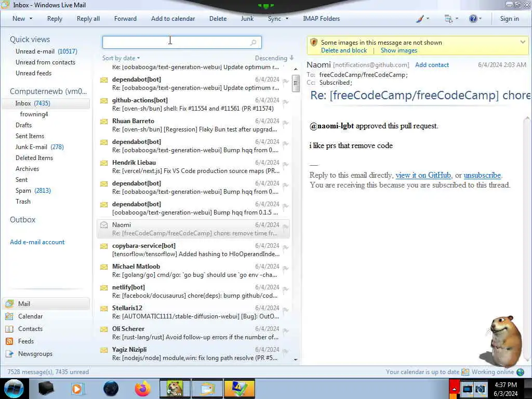Flag the Hendrik Liebau message
Screen dimensions: 532x399
[x=285, y=165]
